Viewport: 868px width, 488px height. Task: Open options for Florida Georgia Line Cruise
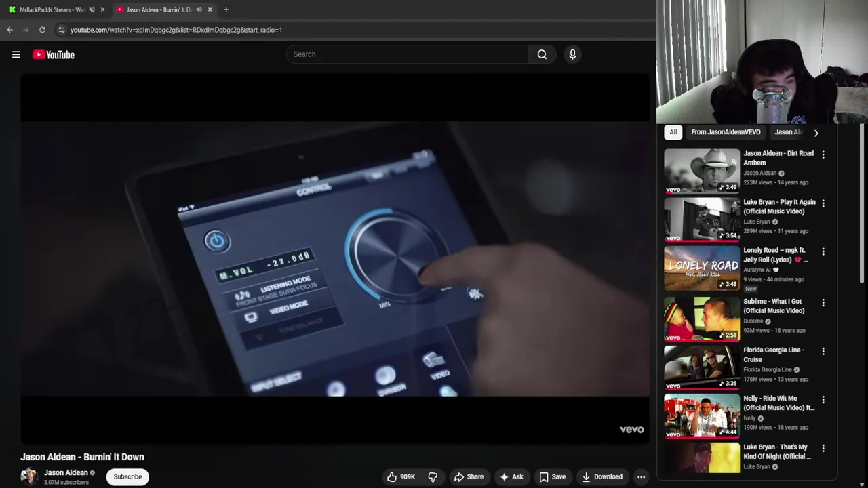823,352
